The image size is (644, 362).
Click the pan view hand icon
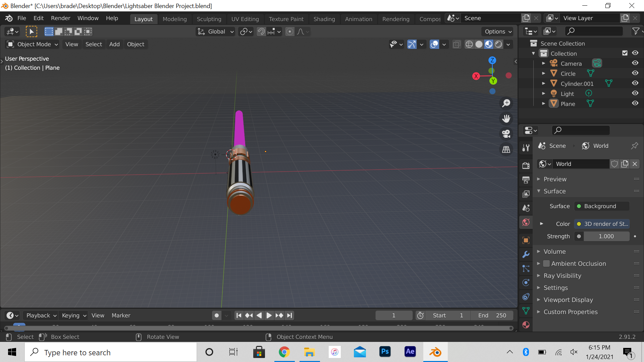pos(506,119)
